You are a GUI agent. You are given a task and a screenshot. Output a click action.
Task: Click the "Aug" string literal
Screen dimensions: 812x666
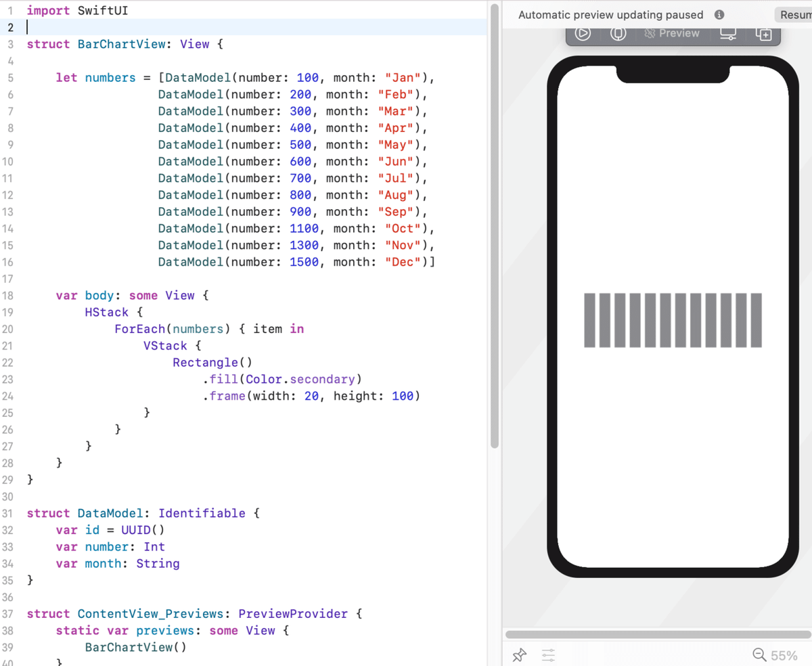pyautogui.click(x=396, y=195)
